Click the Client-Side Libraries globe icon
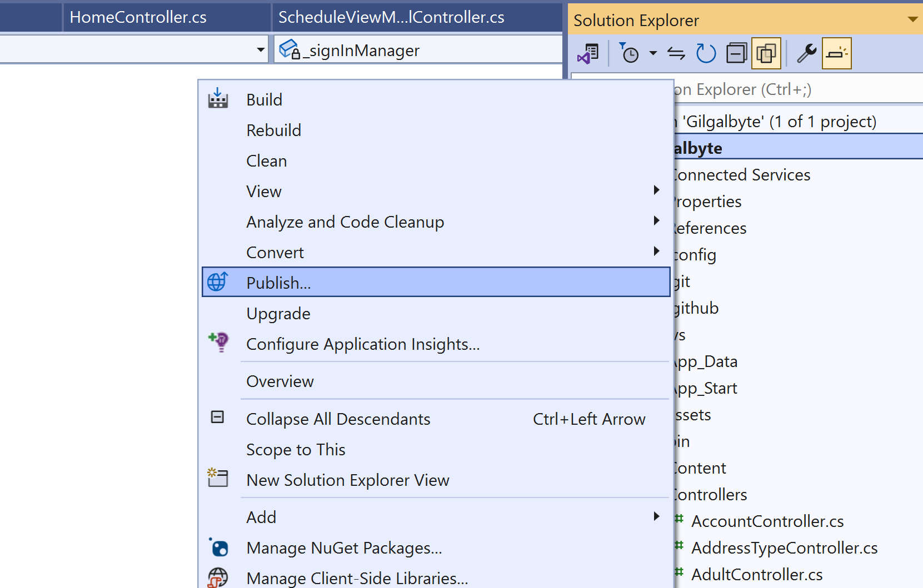This screenshot has height=588, width=923. coord(218,577)
